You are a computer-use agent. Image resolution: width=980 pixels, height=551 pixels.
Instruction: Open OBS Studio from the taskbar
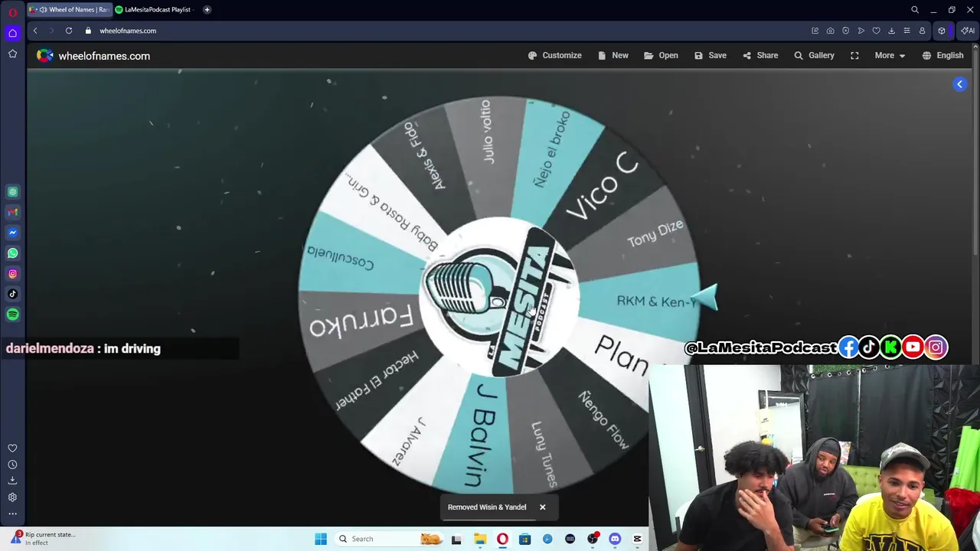(x=592, y=539)
